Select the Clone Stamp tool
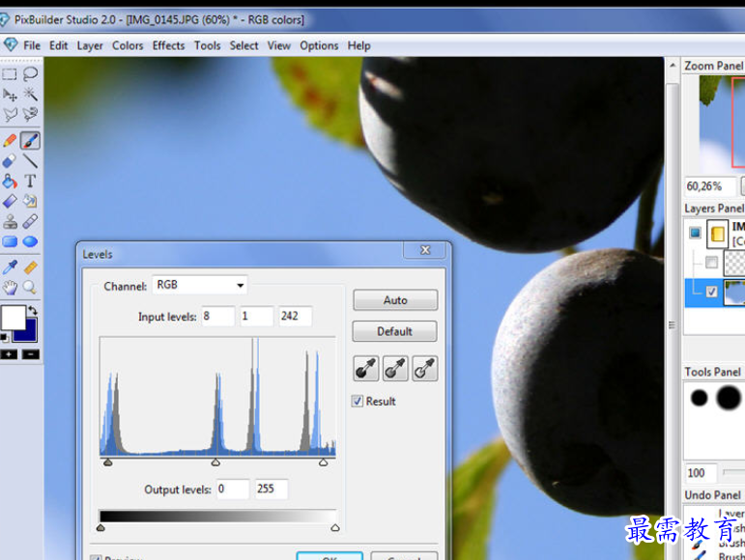The width and height of the screenshot is (745, 560). point(10,222)
